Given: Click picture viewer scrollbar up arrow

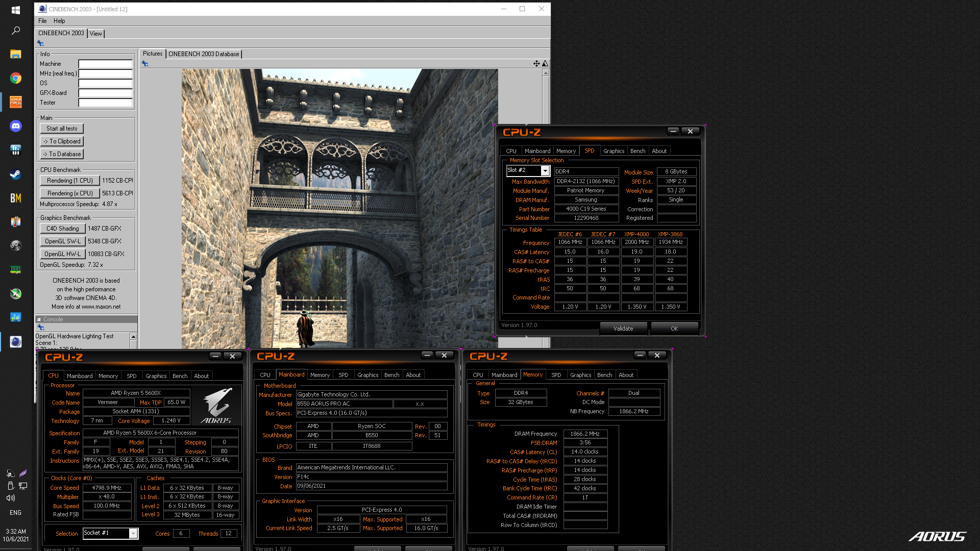Looking at the screenshot, I should [x=546, y=73].
